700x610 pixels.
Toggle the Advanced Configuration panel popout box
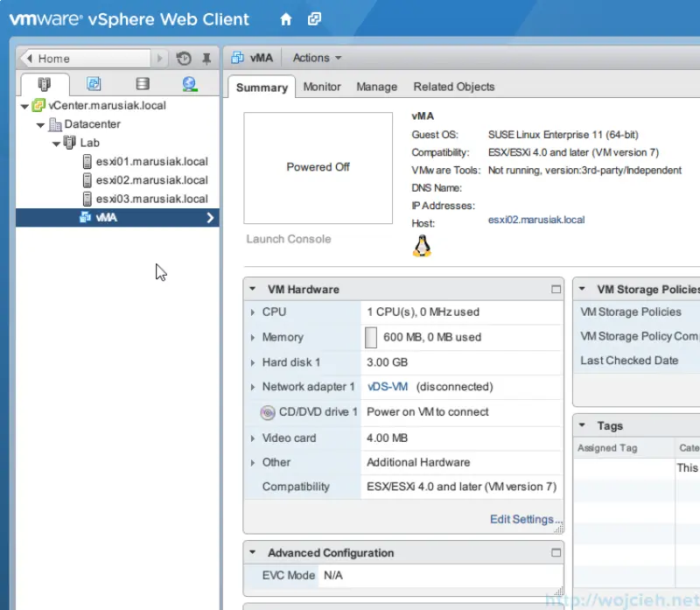coord(555,552)
